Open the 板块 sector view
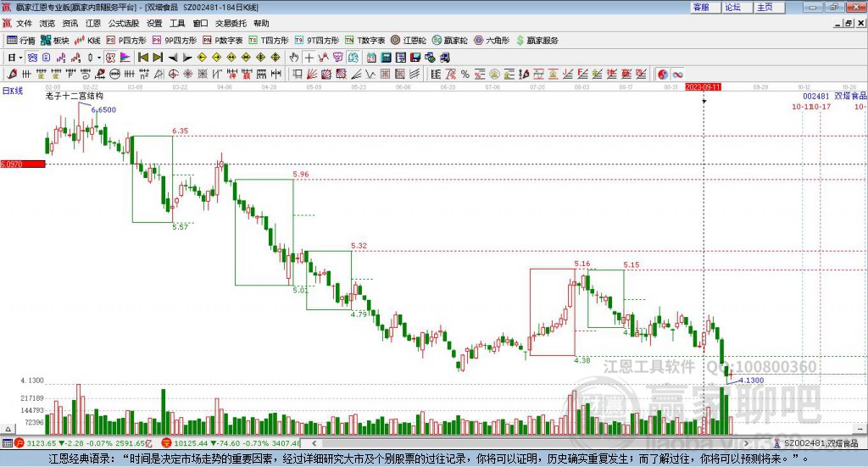 [x=55, y=41]
